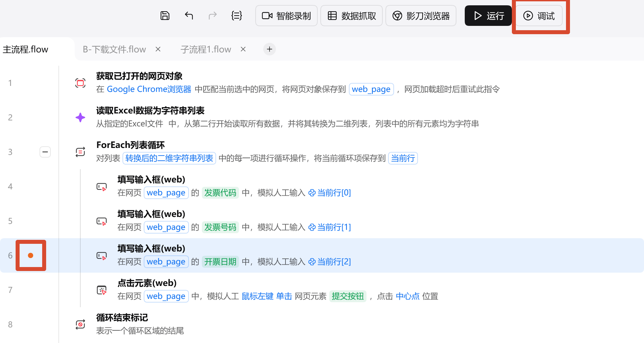This screenshot has height=343, width=644.
Task: Collapse the ForEach loop block
Action: [45, 152]
